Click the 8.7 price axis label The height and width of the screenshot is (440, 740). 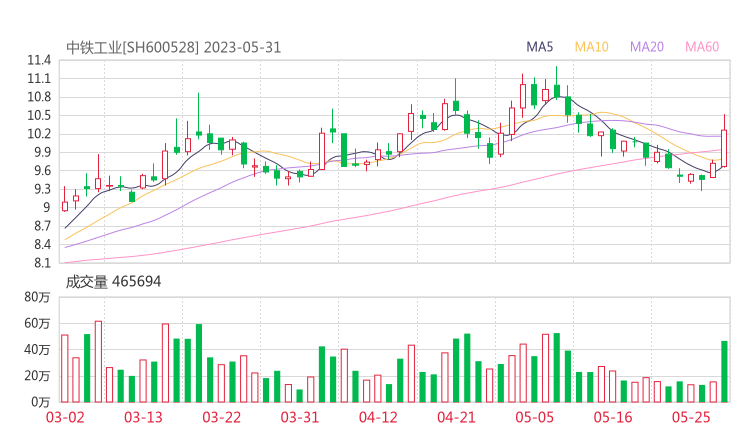[41, 226]
